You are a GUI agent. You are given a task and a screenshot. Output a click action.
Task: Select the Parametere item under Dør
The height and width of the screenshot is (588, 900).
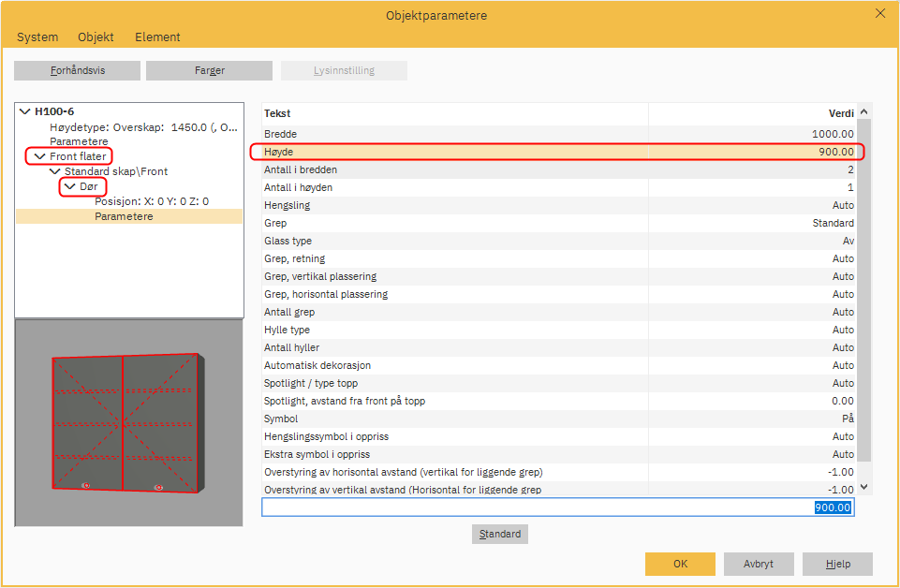click(124, 216)
